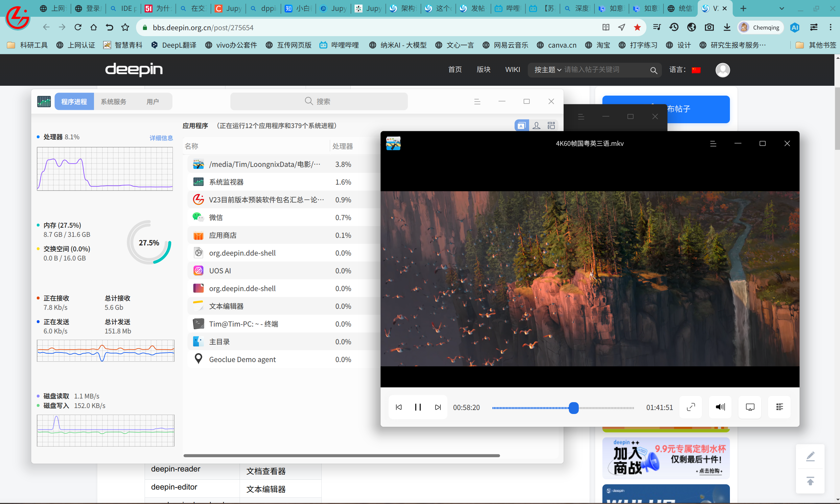Open mini mode icon in movie player

pos(750,407)
